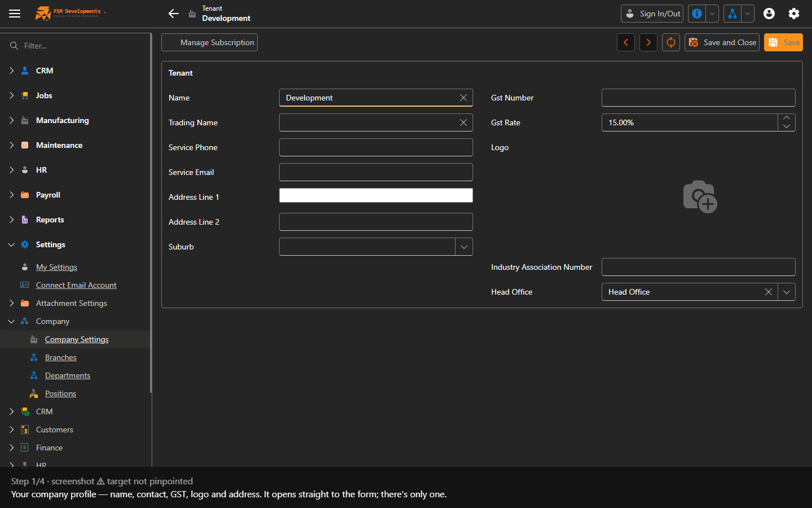
Task: Open the Suburb dropdown
Action: [x=464, y=247]
